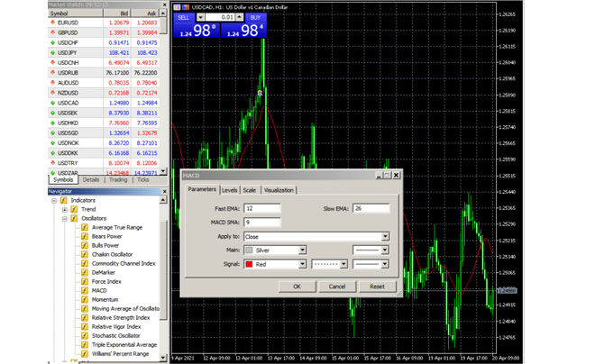Click the DeMarker indicator icon
595x364 pixels.
85,272
